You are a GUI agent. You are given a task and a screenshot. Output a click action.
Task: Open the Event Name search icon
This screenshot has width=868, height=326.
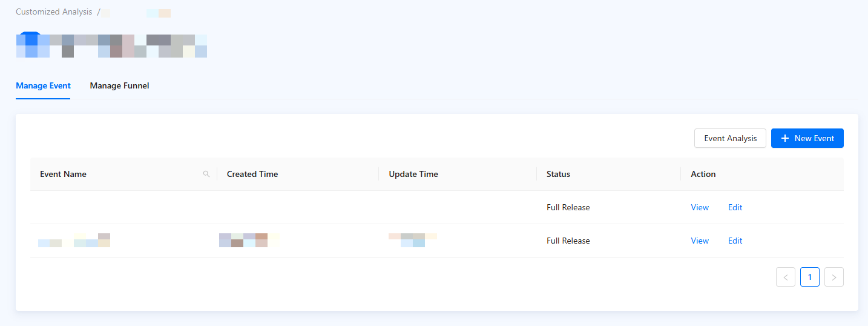[x=206, y=174]
